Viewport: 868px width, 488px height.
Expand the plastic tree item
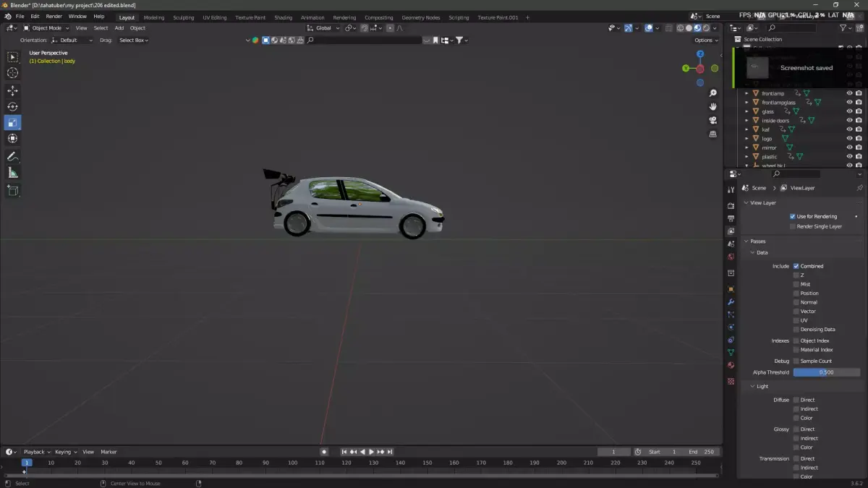click(747, 156)
